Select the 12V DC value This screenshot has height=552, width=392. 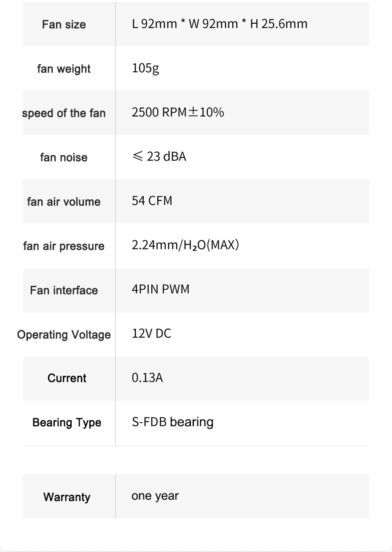point(151,333)
